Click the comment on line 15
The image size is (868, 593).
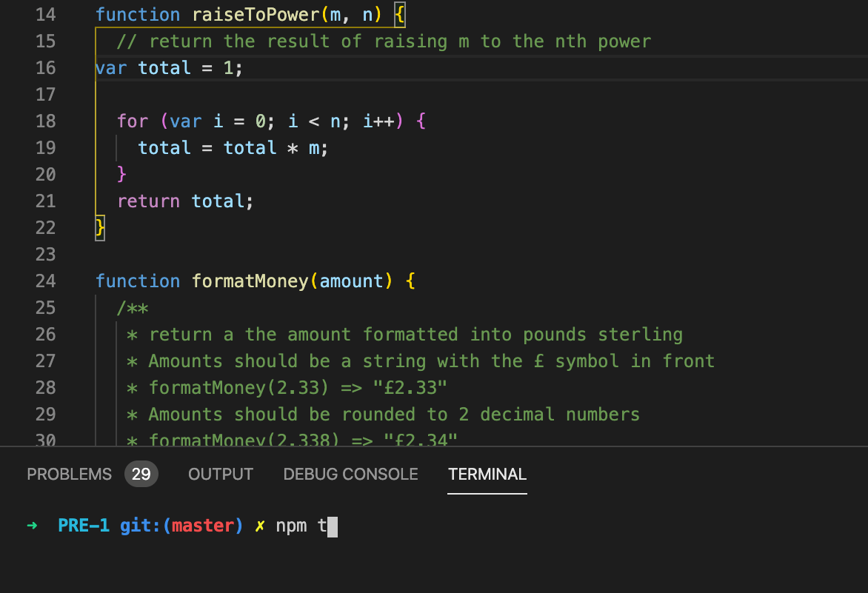(x=370, y=41)
